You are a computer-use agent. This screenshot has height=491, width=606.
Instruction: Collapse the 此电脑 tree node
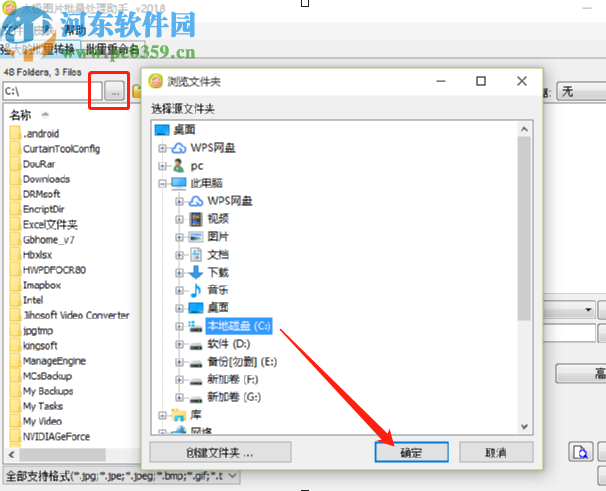162,184
